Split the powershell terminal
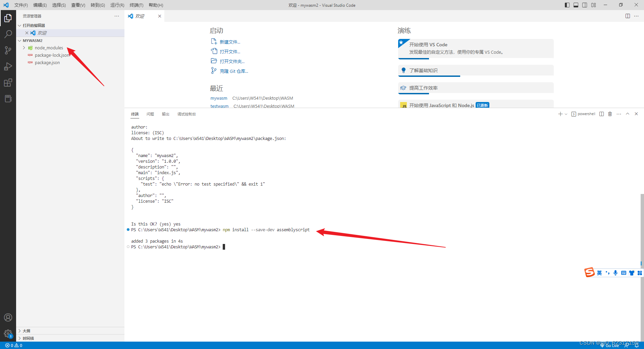644x349 pixels. coord(601,114)
